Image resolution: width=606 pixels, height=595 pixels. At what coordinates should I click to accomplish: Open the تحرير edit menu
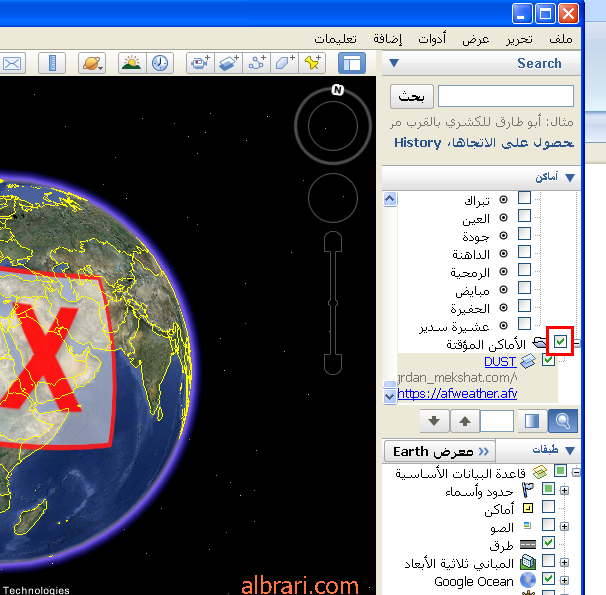pyautogui.click(x=519, y=39)
